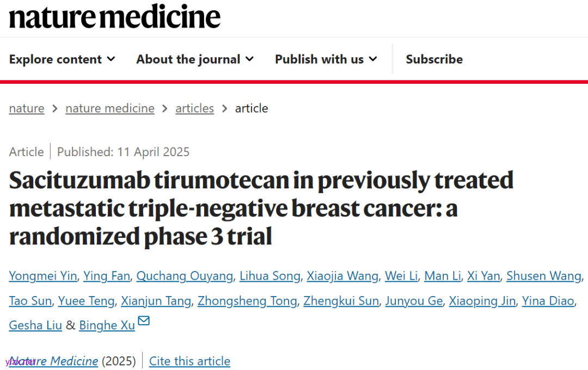
Task: Click the nature medicine logo
Action: (x=115, y=16)
